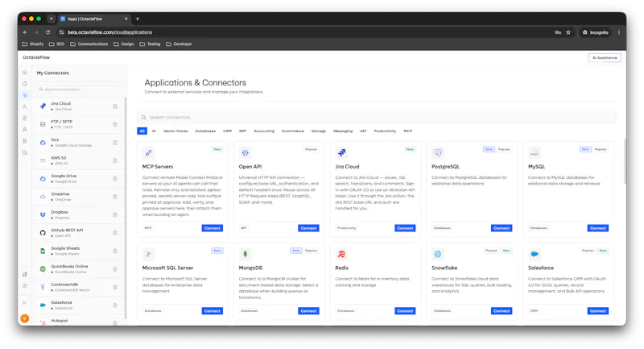
Task: Delete the QuickBooks Online connector
Action: [115, 269]
